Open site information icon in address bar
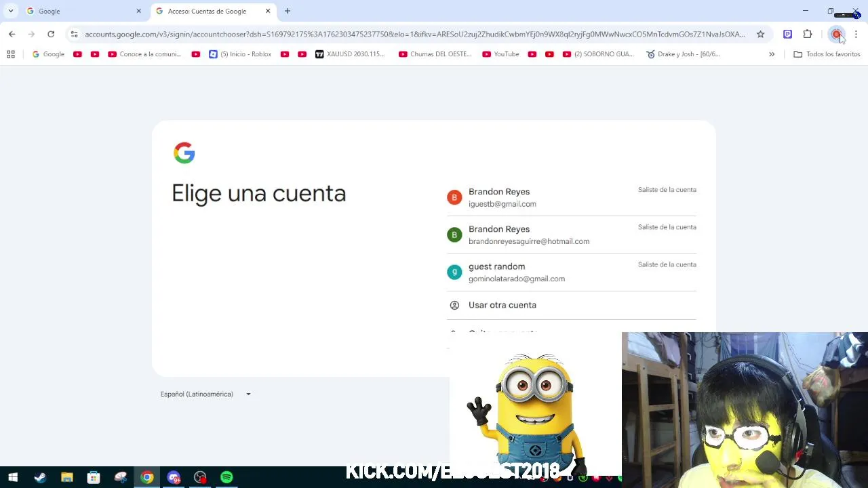 point(74,34)
